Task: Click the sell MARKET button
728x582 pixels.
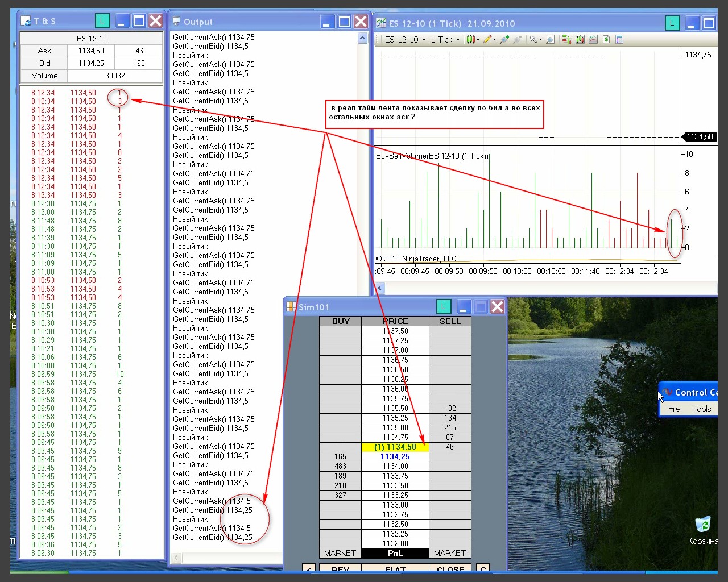Action: tap(449, 553)
